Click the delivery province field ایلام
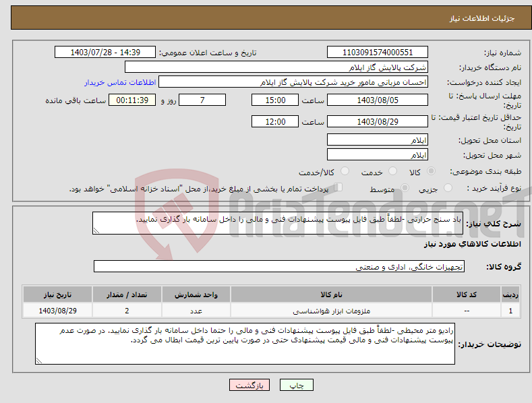 [378, 139]
